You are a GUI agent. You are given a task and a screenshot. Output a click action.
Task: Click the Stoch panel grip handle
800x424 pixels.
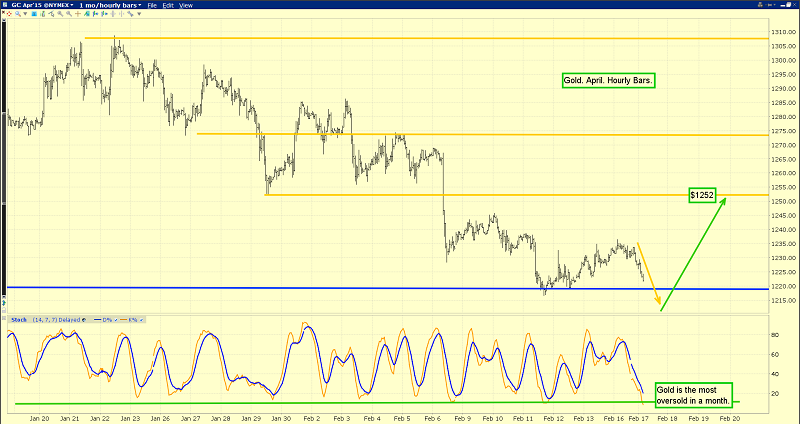(x=4, y=320)
